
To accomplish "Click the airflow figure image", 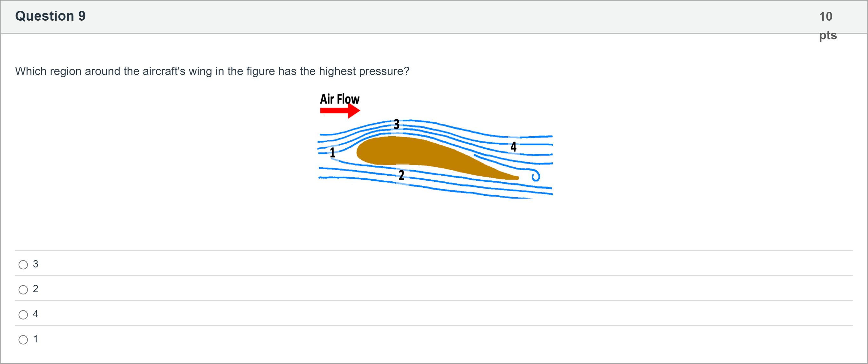I will (435, 145).
